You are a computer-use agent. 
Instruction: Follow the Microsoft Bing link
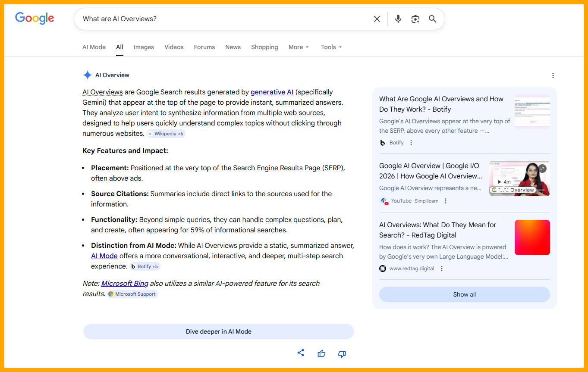pyautogui.click(x=125, y=283)
